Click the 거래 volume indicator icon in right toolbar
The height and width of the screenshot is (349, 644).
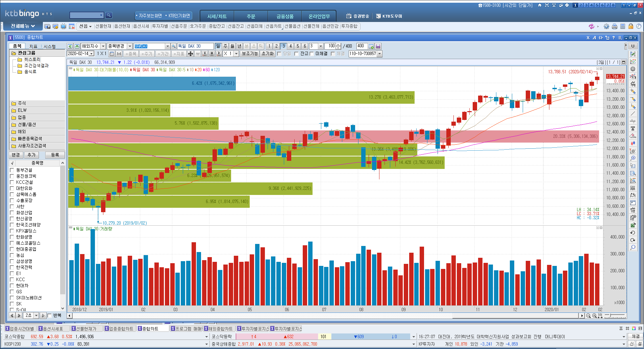633,84
